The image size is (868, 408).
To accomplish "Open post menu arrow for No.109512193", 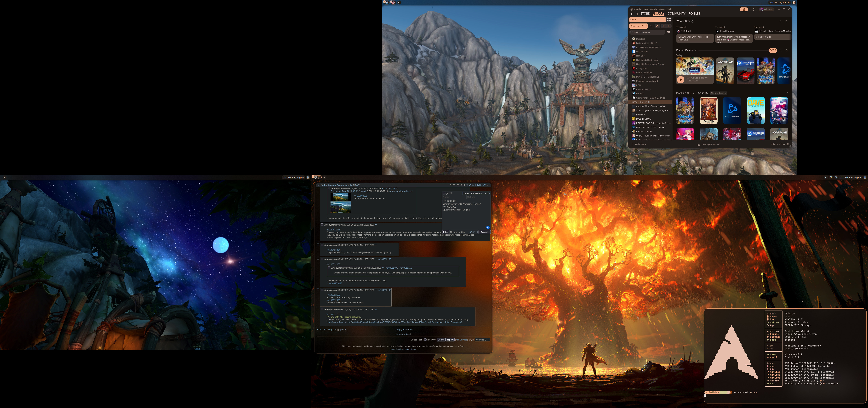I will [x=376, y=309].
